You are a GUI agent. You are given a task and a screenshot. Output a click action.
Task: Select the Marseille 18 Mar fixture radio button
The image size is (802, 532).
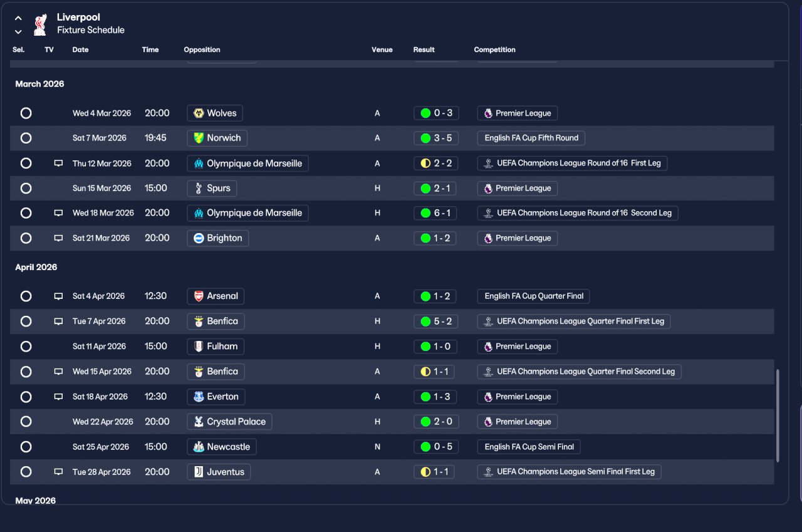(26, 213)
